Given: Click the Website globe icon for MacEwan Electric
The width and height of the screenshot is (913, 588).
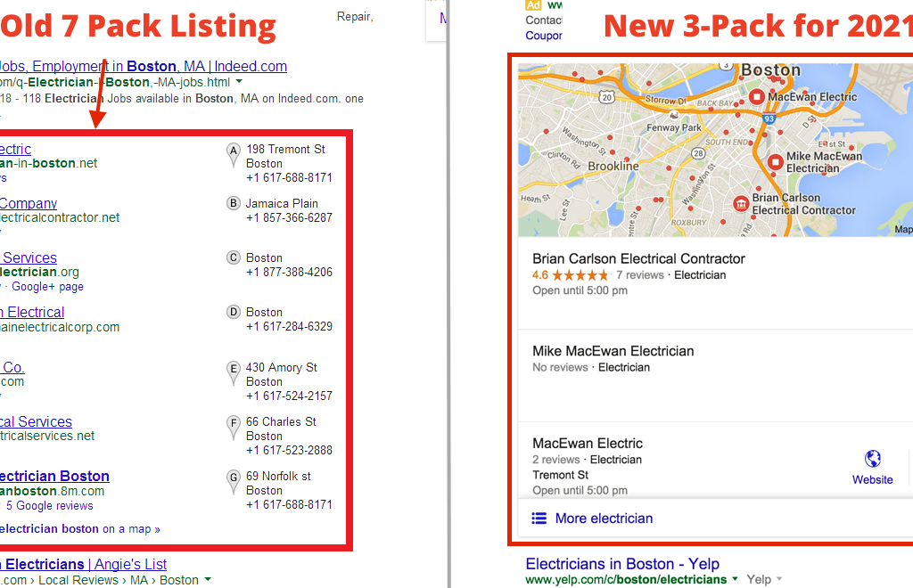Looking at the screenshot, I should [x=872, y=460].
